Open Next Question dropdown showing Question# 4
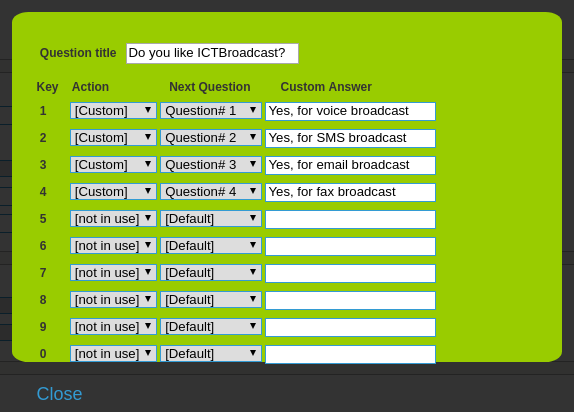 point(211,192)
